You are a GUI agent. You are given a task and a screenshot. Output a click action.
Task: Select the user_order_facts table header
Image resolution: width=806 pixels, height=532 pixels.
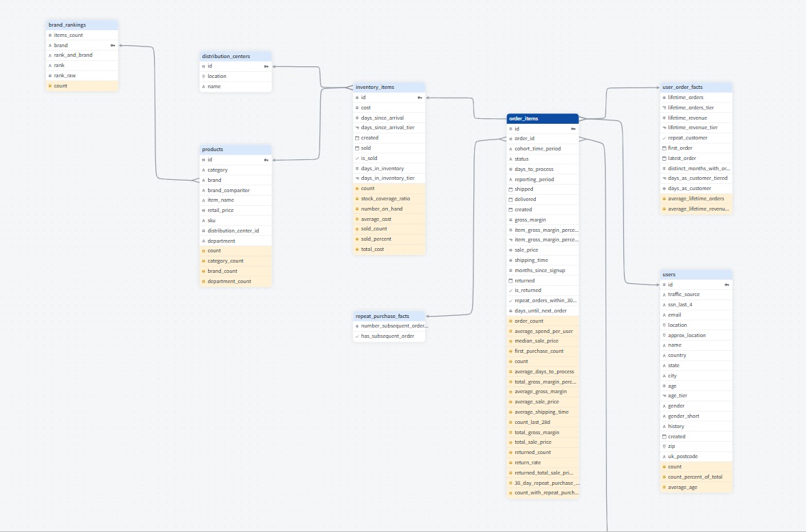click(x=696, y=87)
